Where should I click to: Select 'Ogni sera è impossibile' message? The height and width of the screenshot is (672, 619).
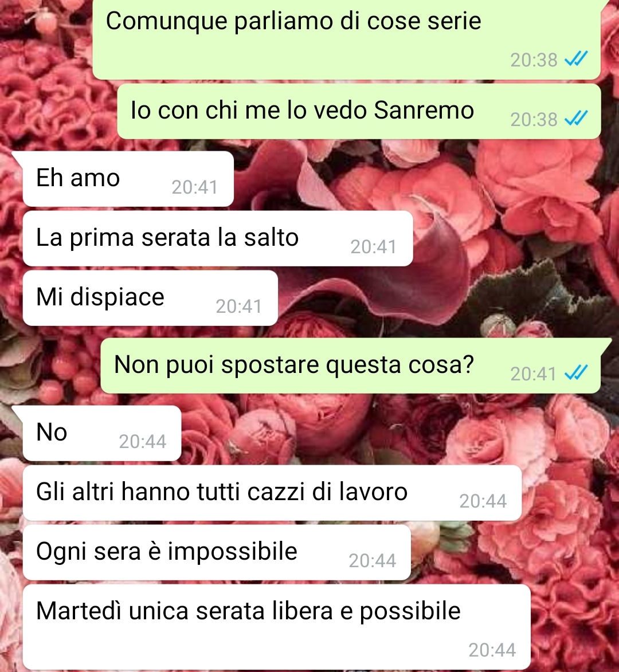217,552
